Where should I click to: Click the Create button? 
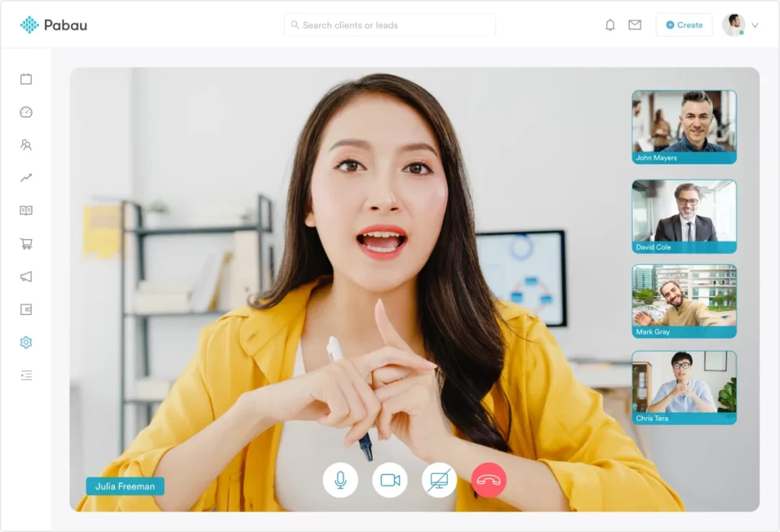[684, 25]
